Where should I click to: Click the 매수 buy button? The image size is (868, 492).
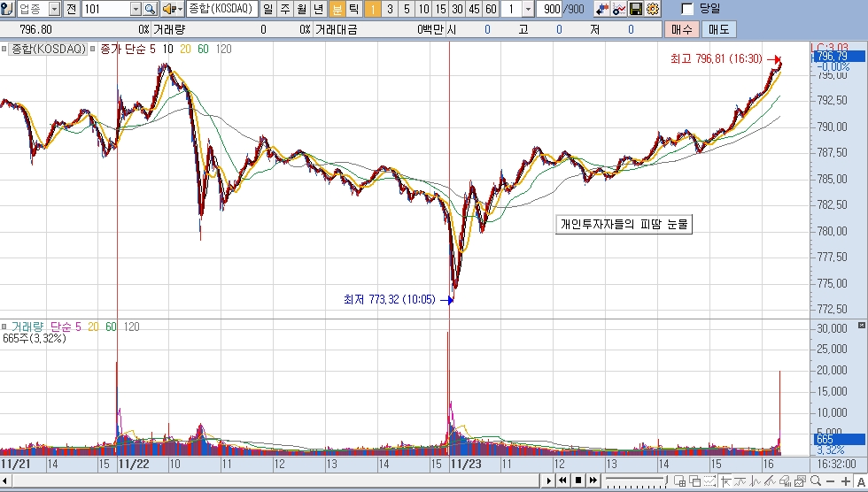tap(681, 29)
